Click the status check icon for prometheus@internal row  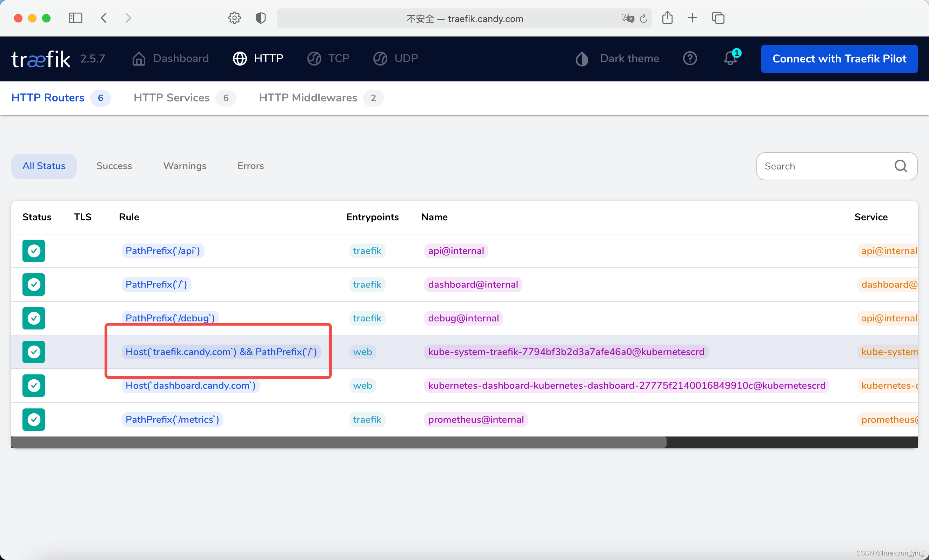[34, 419]
